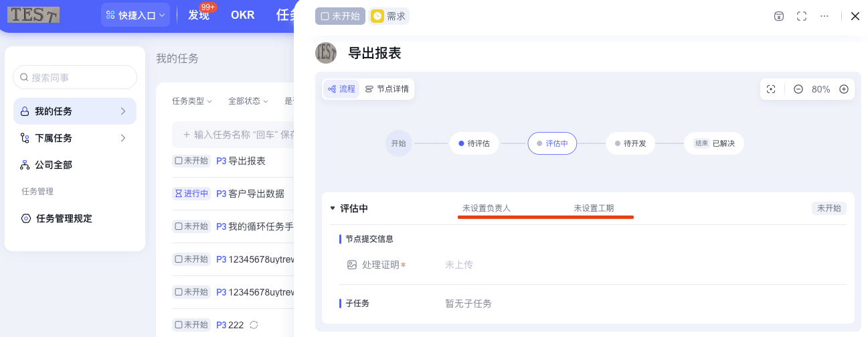Click 未设置负责人 to assign an owner
The height and width of the screenshot is (337, 868).
[487, 208]
